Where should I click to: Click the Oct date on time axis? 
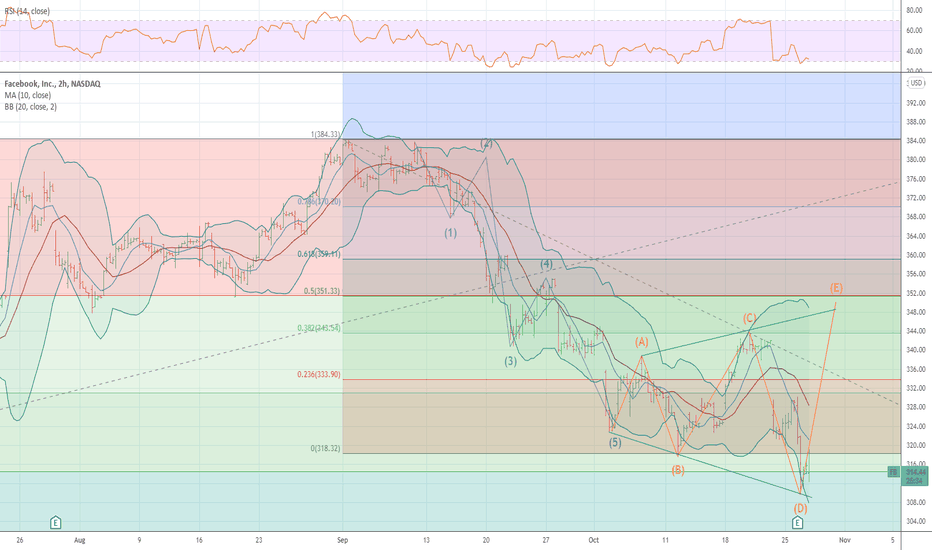(x=593, y=540)
